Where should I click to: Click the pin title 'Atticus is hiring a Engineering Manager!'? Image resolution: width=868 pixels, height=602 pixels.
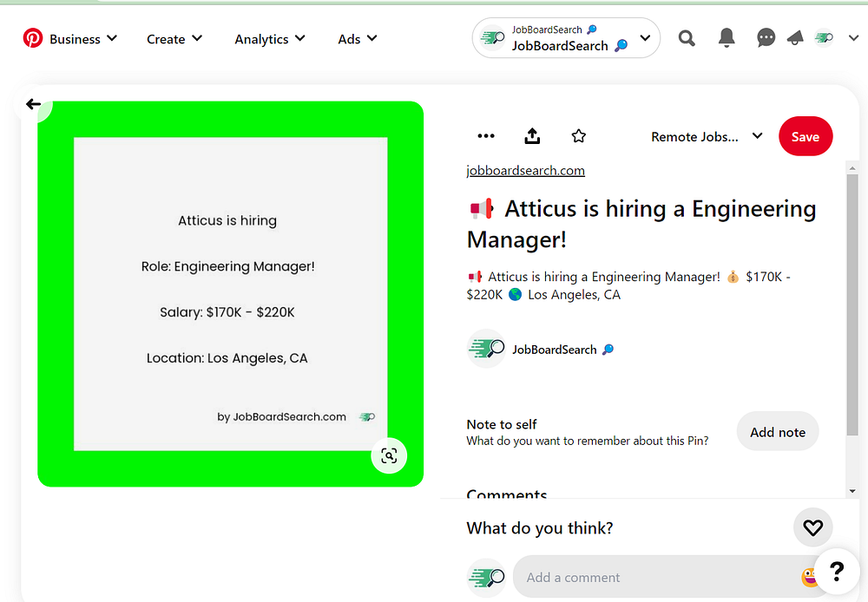click(641, 224)
